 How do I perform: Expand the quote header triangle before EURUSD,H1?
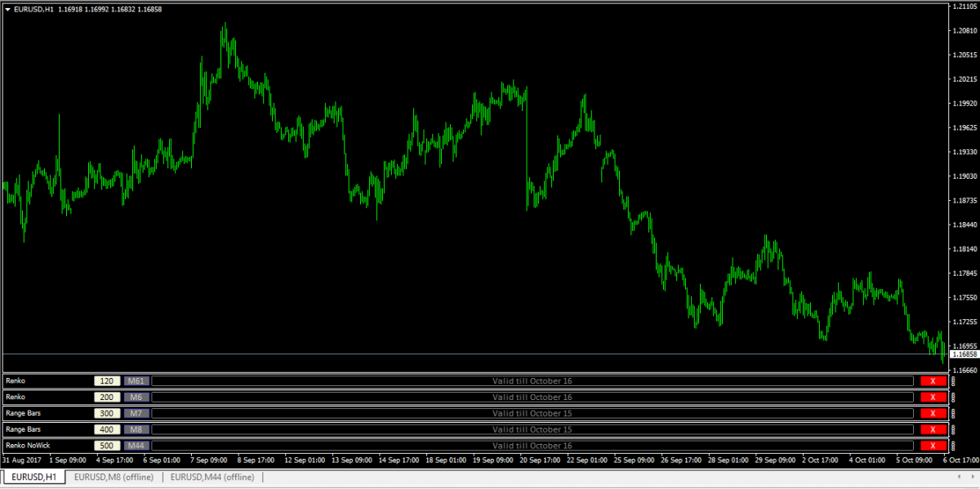pos(9,11)
